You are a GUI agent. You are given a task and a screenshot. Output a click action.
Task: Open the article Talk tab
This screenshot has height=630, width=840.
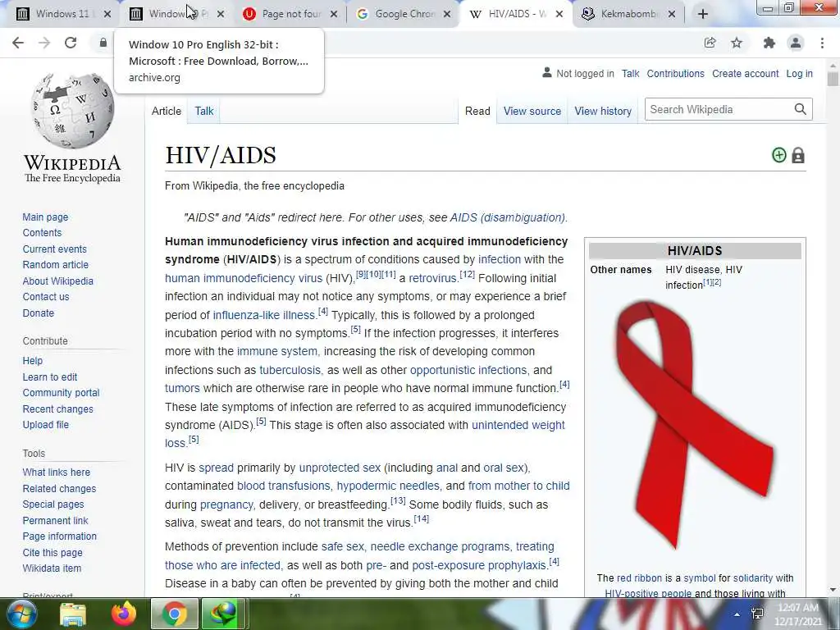pyautogui.click(x=204, y=111)
